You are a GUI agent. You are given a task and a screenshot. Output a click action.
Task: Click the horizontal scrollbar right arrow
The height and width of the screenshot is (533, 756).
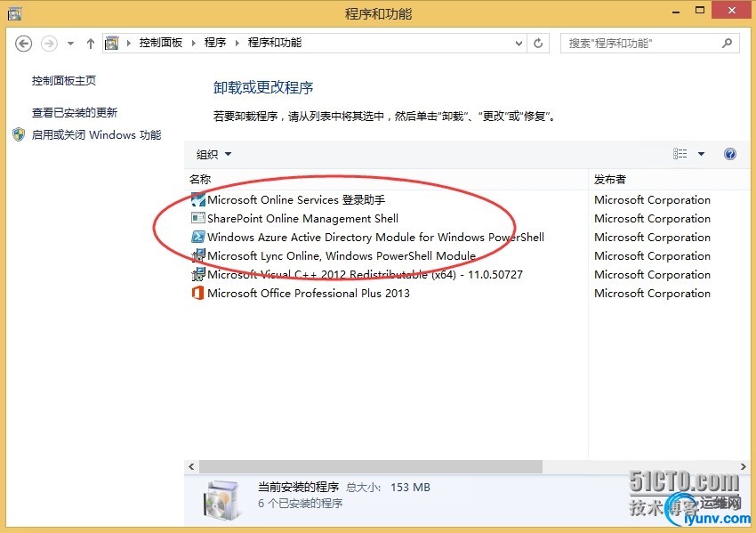coord(743,466)
